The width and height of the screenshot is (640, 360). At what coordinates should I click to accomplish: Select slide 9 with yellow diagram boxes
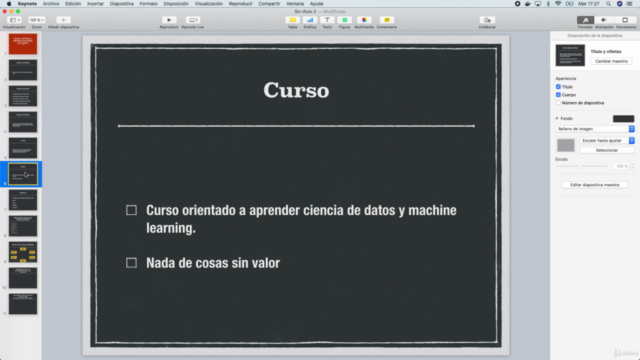(23, 252)
